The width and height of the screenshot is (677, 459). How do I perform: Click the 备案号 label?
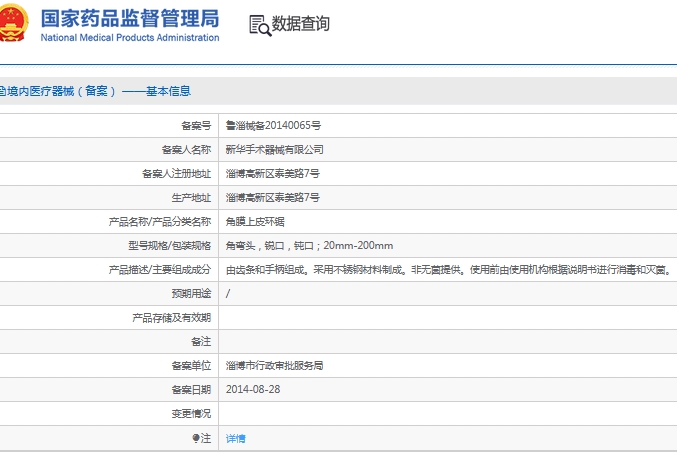[196, 126]
